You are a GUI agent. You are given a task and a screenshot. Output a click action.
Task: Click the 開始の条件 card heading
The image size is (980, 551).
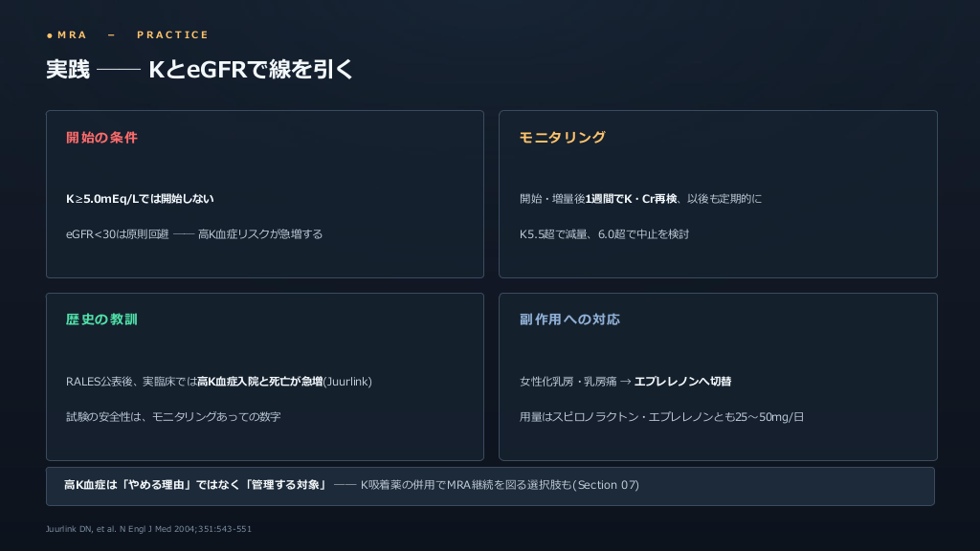(x=101, y=138)
